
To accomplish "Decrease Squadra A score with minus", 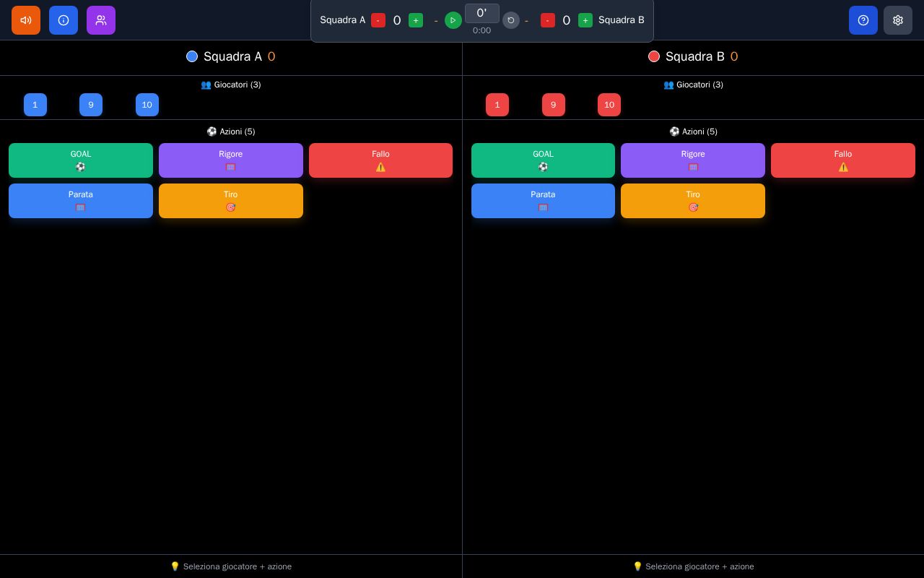I will pyautogui.click(x=378, y=20).
